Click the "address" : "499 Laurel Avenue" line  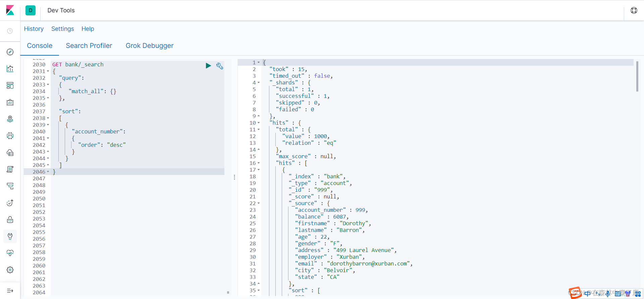coord(346,250)
